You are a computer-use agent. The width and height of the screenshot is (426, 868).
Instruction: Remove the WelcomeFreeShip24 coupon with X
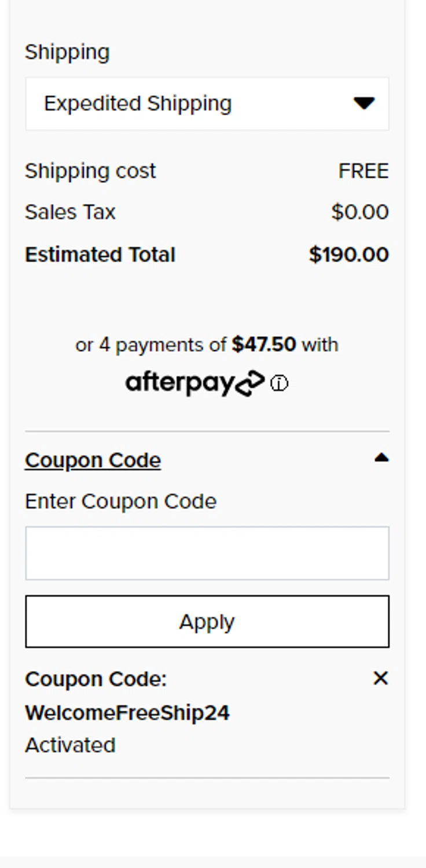380,678
